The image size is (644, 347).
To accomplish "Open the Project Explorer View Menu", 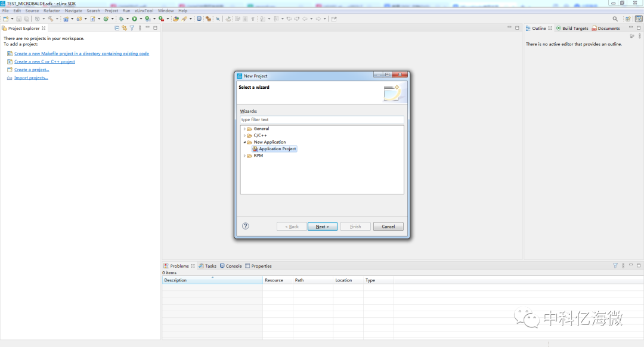I will click(x=140, y=28).
